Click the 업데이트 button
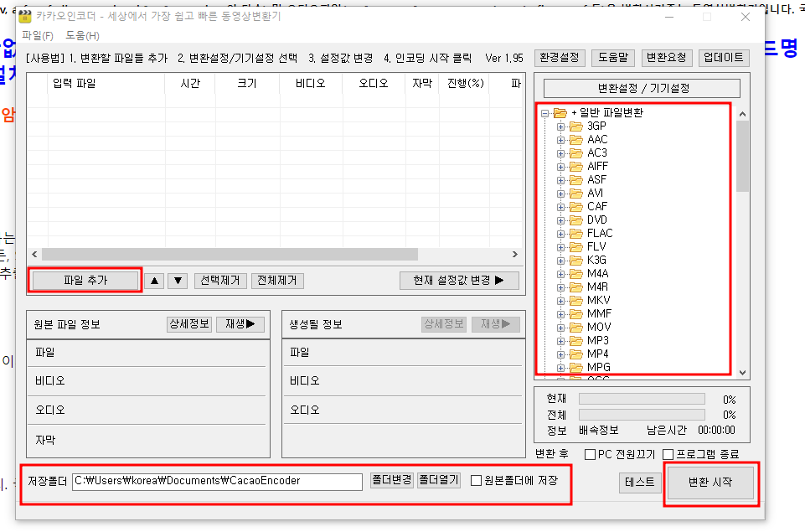Image resolution: width=805 pixels, height=532 pixels. pyautogui.click(x=724, y=58)
